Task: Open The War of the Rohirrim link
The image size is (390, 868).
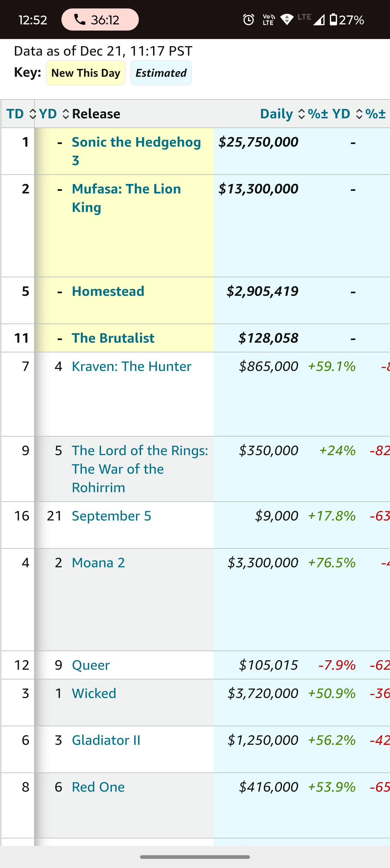Action: pos(139,469)
